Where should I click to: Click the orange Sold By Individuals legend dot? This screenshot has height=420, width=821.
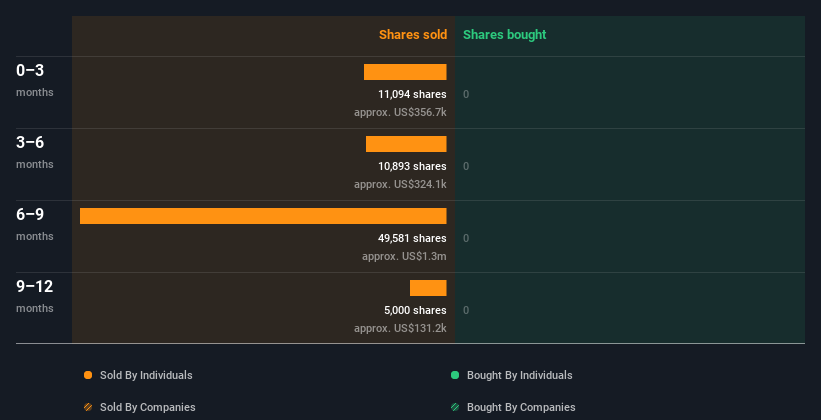point(88,375)
